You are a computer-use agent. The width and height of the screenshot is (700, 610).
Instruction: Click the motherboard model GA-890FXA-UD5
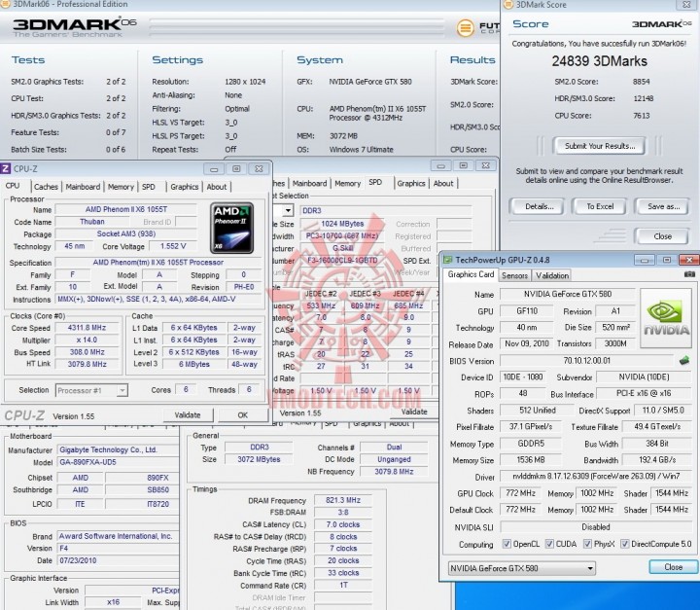pos(119,462)
